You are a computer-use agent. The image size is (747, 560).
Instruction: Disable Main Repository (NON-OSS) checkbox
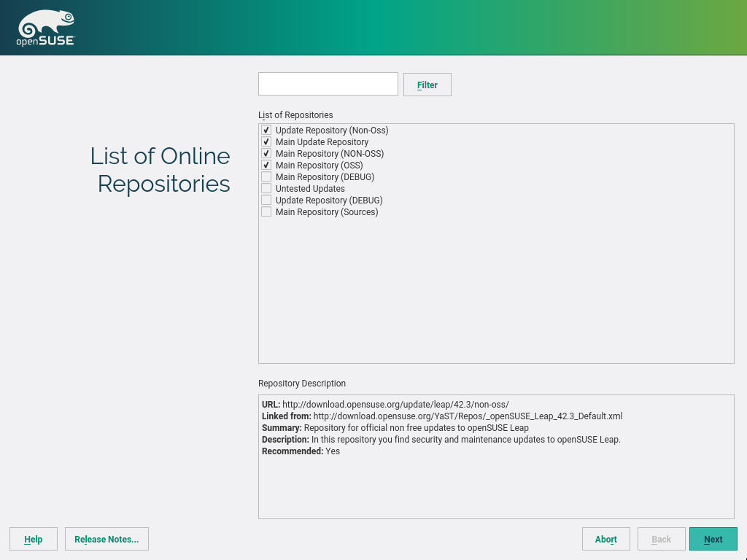pyautogui.click(x=266, y=154)
